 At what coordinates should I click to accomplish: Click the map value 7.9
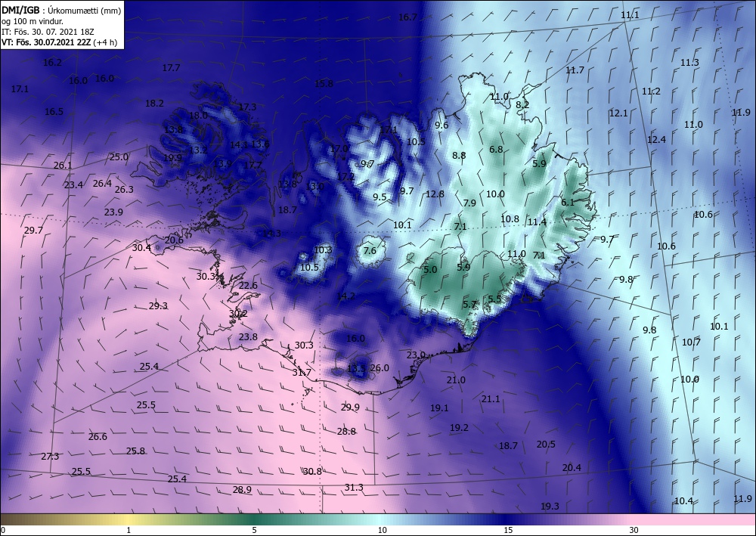[469, 203]
